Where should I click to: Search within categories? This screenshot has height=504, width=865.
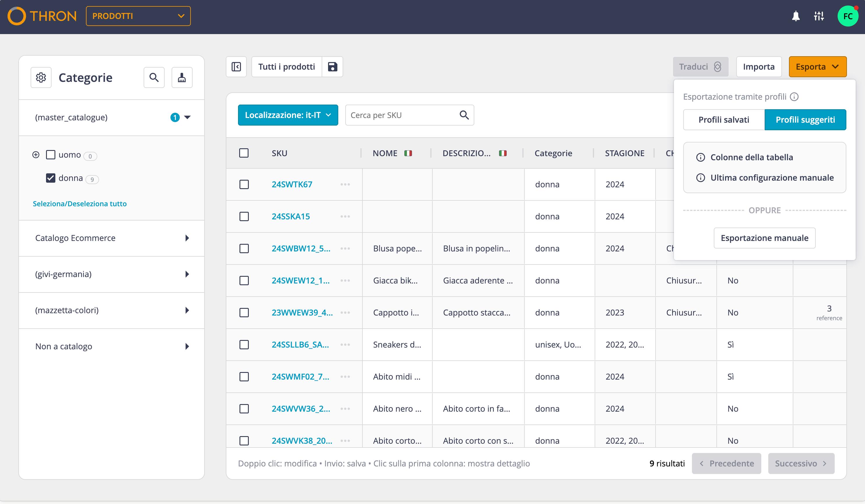click(x=154, y=77)
